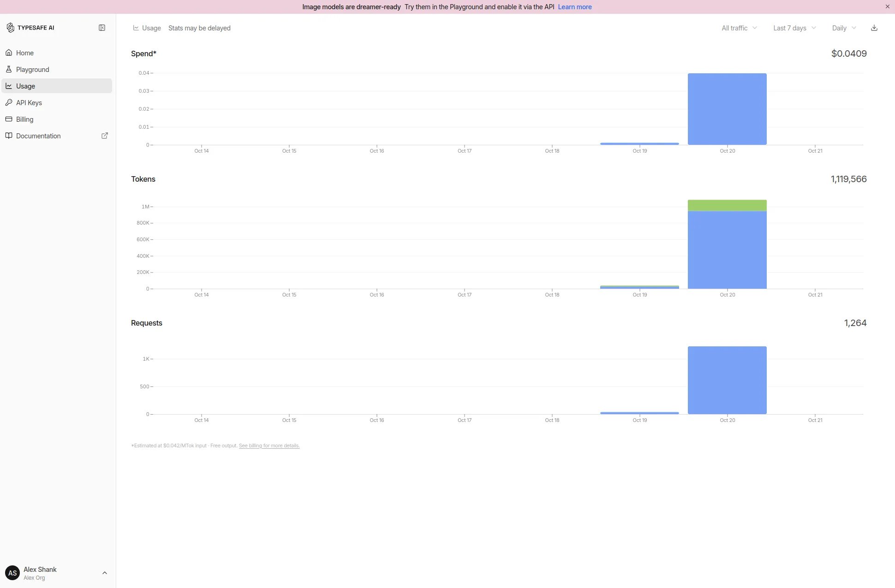
Task: Select Usage in the sidebar
Action: click(x=57, y=86)
